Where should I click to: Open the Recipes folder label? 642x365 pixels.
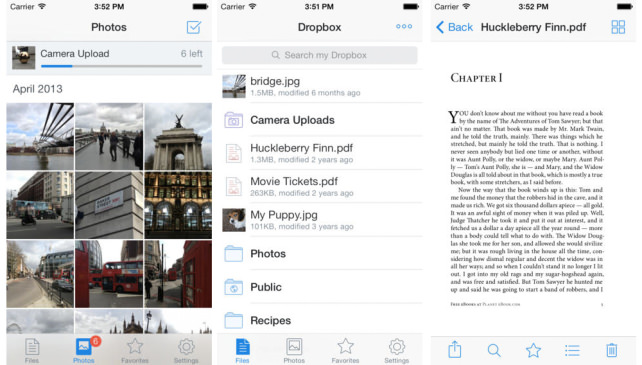(271, 320)
